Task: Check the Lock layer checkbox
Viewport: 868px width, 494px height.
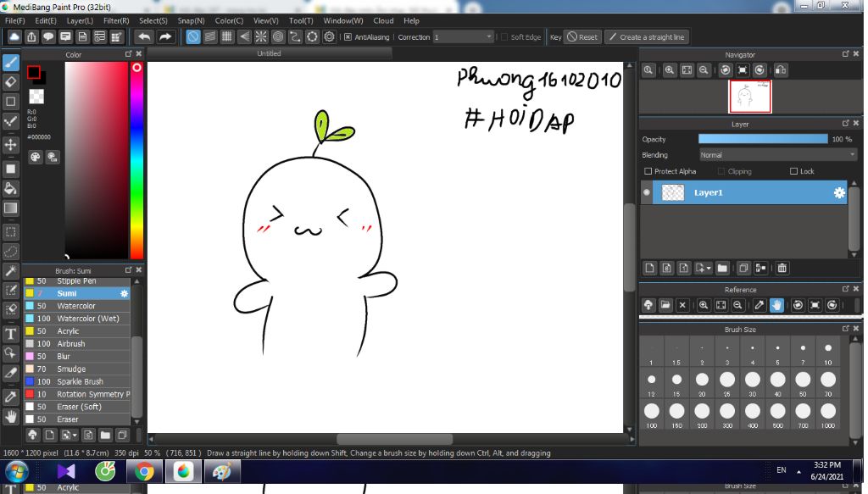Action: click(793, 171)
